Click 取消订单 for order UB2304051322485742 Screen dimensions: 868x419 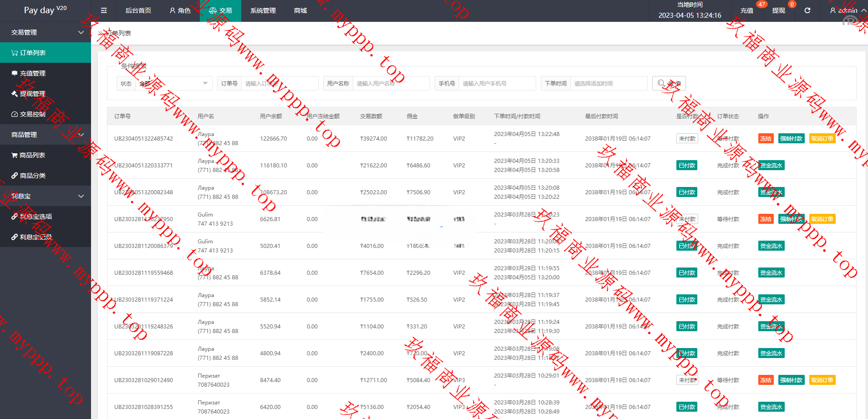[x=822, y=139]
